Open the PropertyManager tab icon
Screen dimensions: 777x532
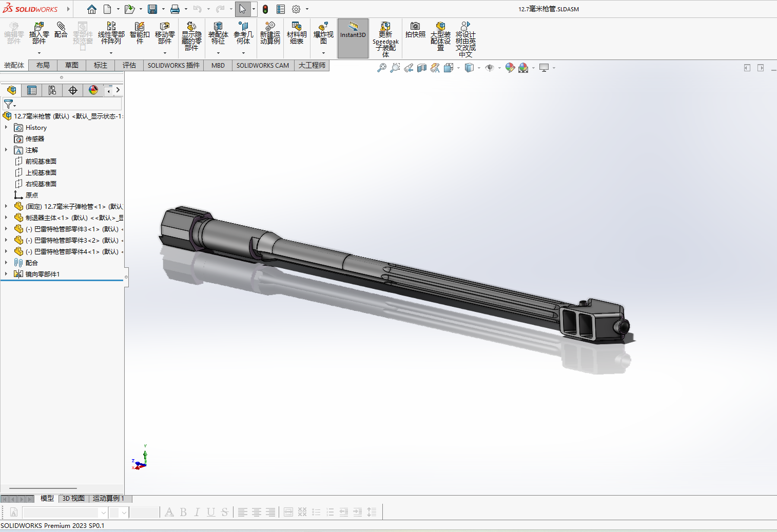pyautogui.click(x=32, y=90)
